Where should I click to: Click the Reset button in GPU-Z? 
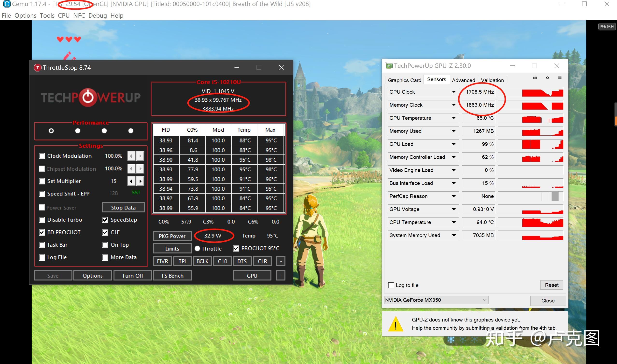click(552, 285)
